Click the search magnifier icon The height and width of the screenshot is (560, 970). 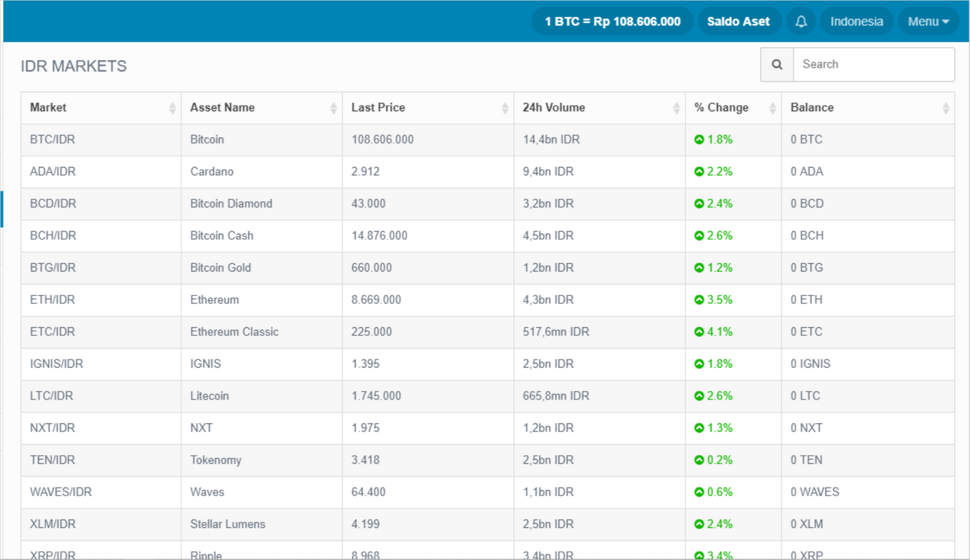[777, 64]
